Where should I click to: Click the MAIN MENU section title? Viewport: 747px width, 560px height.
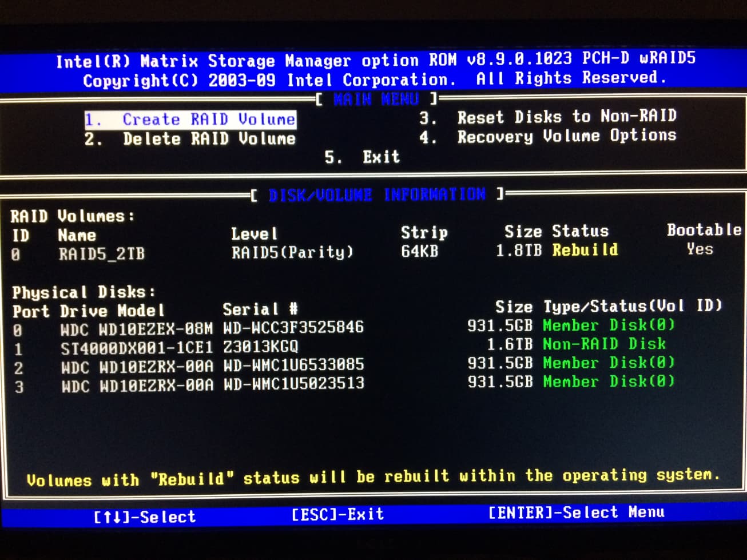click(376, 99)
